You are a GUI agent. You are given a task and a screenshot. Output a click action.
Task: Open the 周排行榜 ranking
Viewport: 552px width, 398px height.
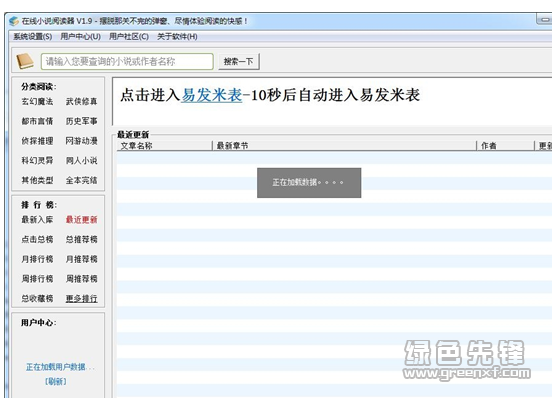point(37,279)
